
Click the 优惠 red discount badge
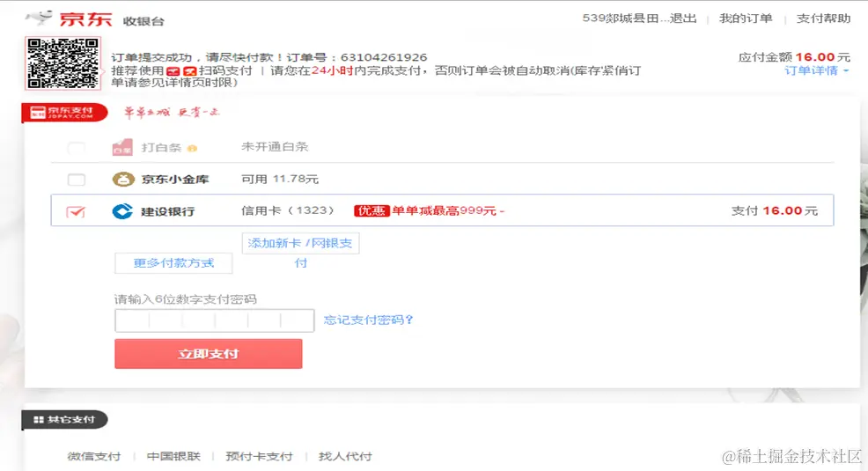(371, 211)
